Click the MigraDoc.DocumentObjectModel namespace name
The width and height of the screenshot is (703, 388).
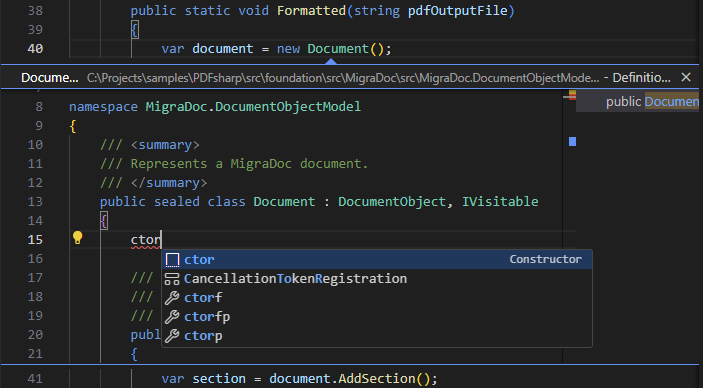click(253, 106)
